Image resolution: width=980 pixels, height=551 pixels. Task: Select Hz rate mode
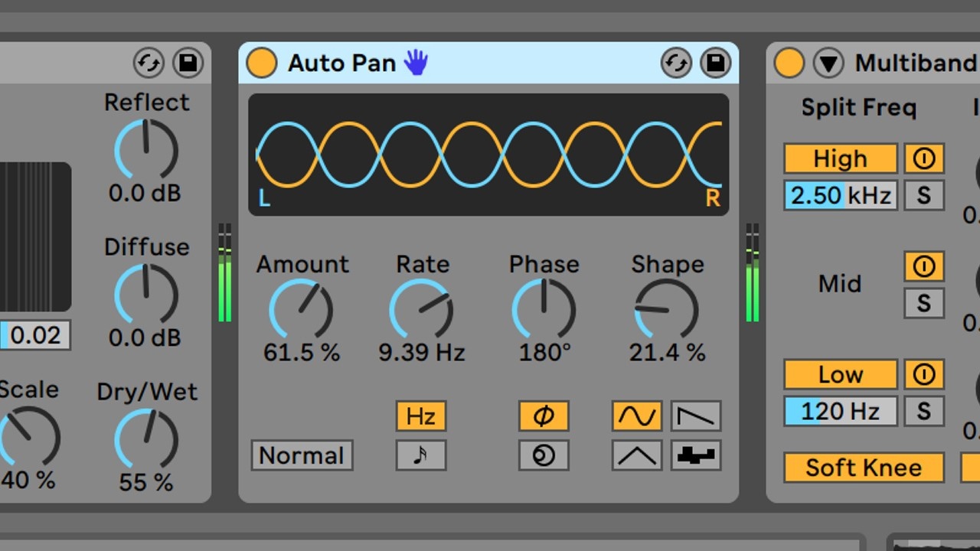421,416
